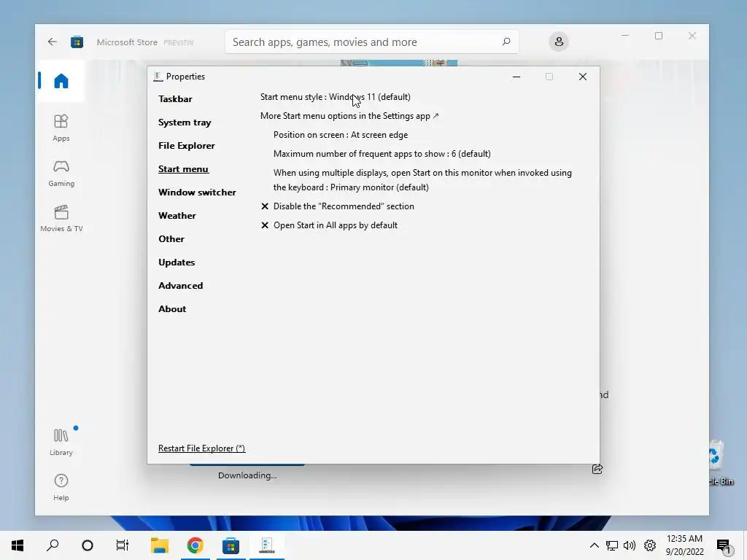Open Help in Store sidebar
This screenshot has width=747, height=560.
pos(61,487)
